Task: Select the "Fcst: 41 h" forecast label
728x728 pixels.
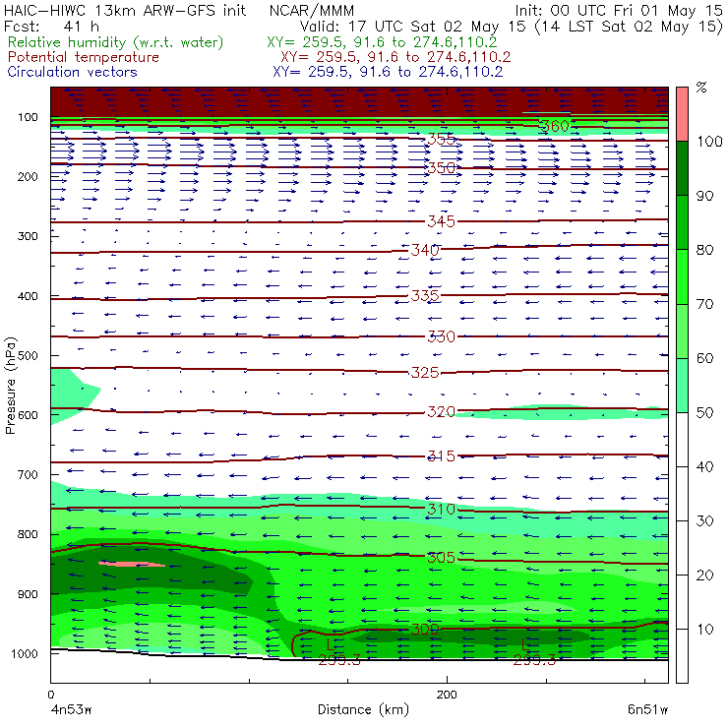Action: click(x=51, y=26)
